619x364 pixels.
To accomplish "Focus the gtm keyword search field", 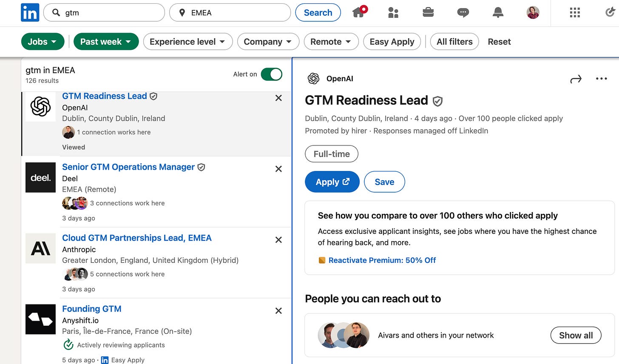I will [104, 13].
